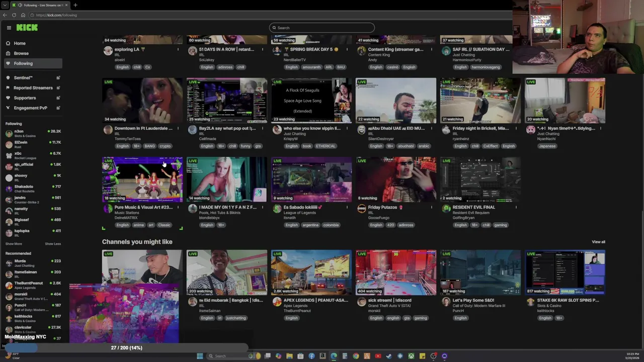
Task: Open SilentDestroyer channel avatar
Action: coord(361,130)
